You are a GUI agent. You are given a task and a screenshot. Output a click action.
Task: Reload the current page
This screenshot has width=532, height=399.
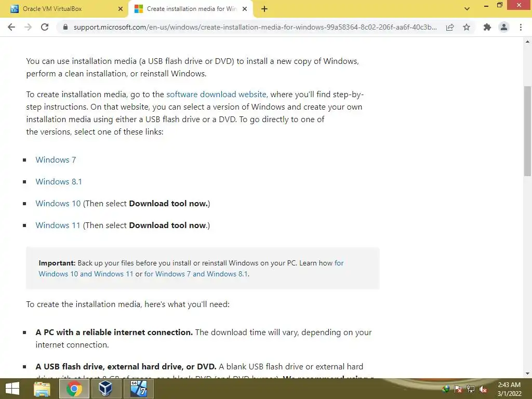click(45, 27)
